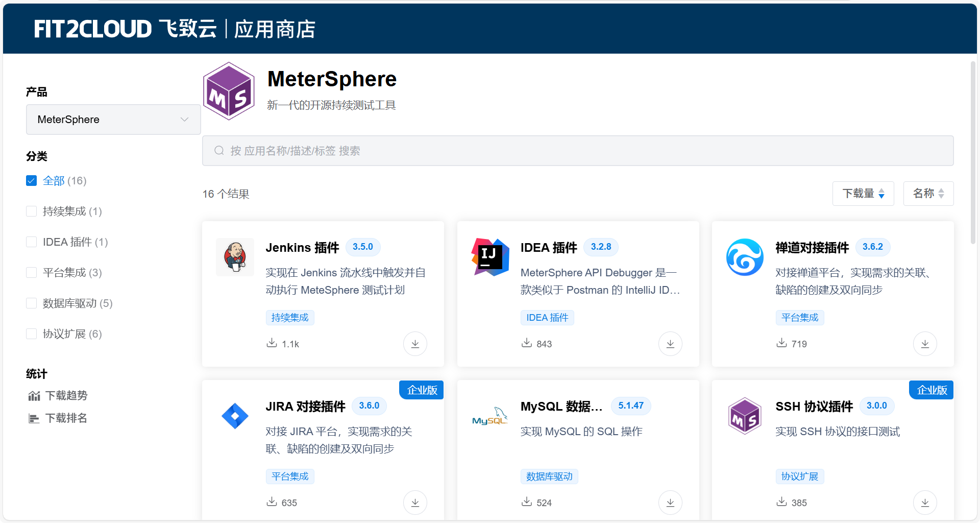Click download count icon beside 524
980x523 pixels.
[x=527, y=502]
